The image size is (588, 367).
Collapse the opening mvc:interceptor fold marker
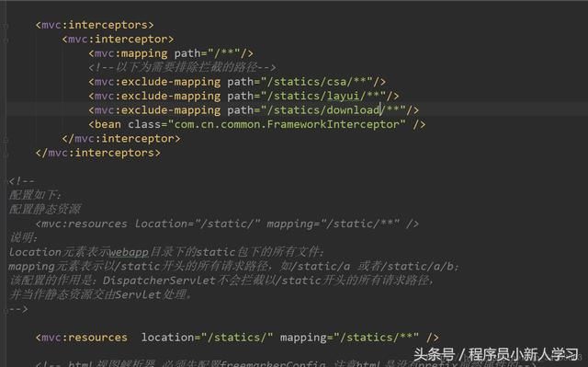[x=6, y=40]
